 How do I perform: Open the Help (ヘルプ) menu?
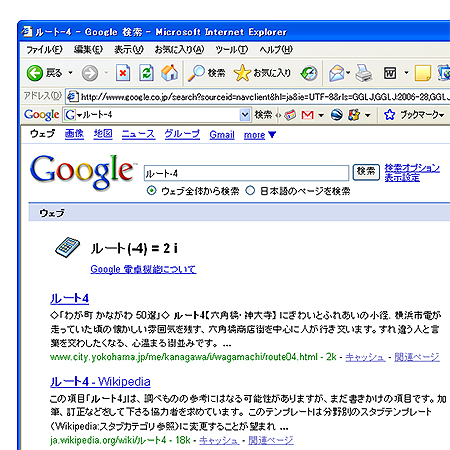276,50
